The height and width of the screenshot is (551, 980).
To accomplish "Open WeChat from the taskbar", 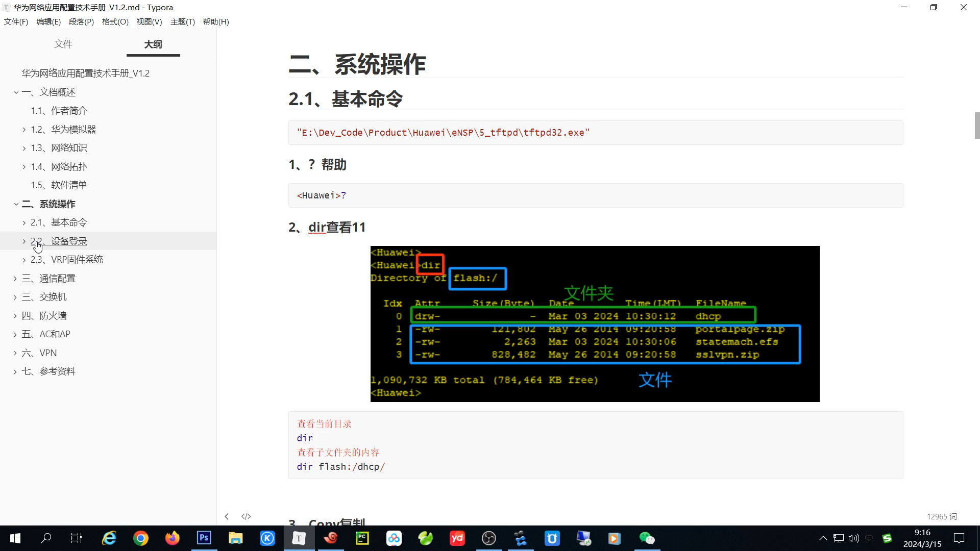I will 647,538.
